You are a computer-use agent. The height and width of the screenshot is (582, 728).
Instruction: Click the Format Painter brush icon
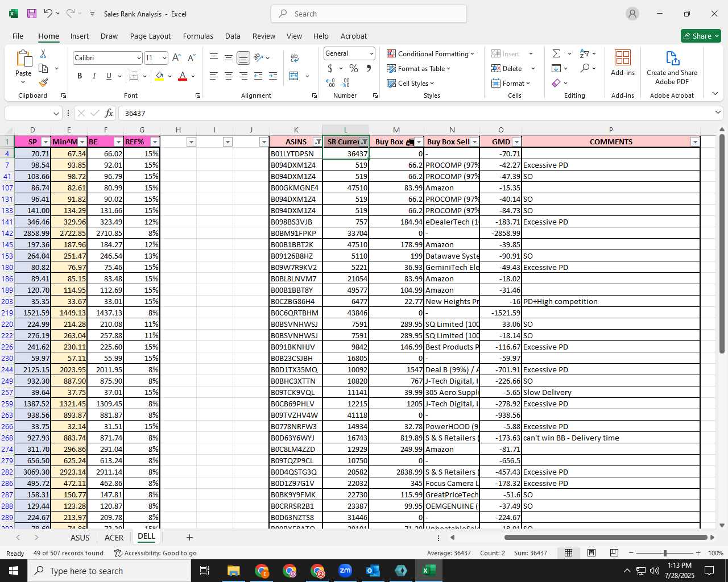tap(43, 83)
